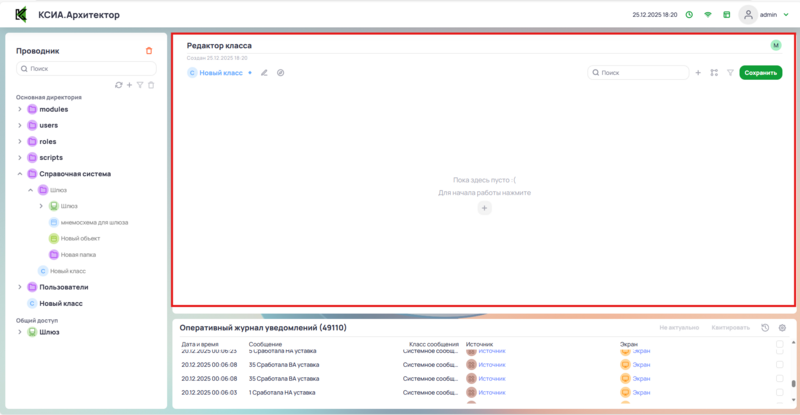Image resolution: width=800 pixels, height=415 pixels.
Task: Tick the checkbox of the first notification row
Action: (780, 349)
